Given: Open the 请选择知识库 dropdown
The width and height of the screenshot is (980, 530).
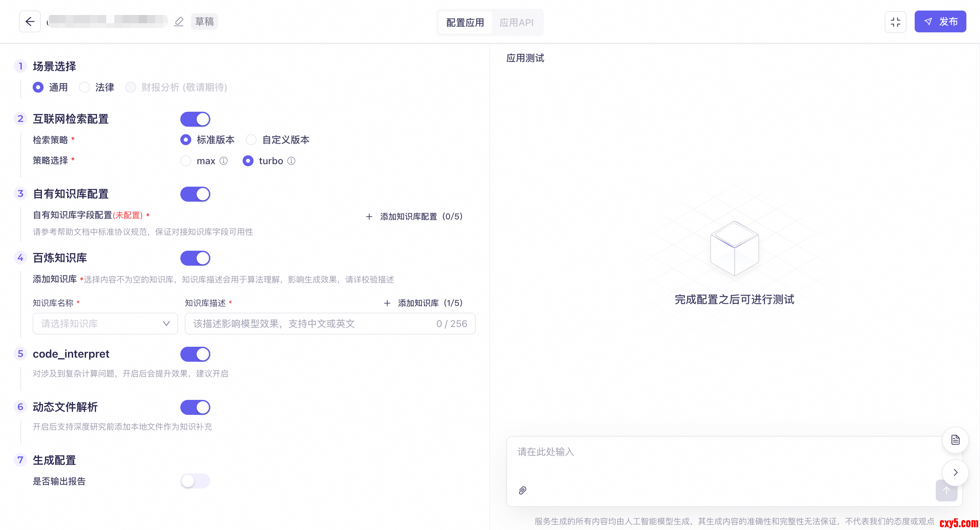Looking at the screenshot, I should tap(105, 324).
